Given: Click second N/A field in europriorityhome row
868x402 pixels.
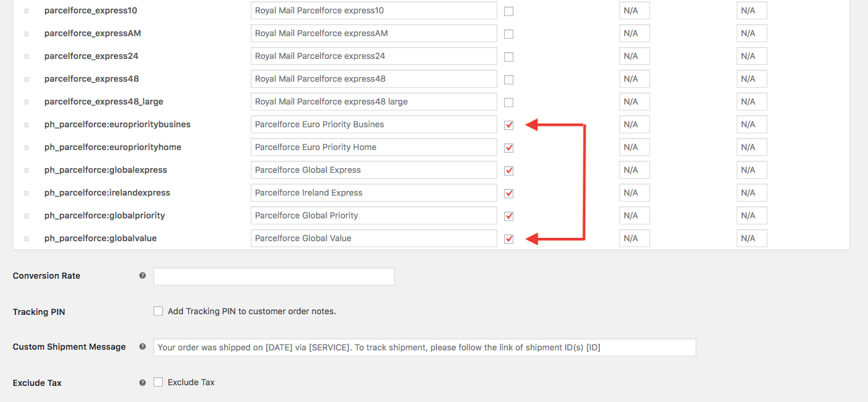Looking at the screenshot, I should (752, 147).
